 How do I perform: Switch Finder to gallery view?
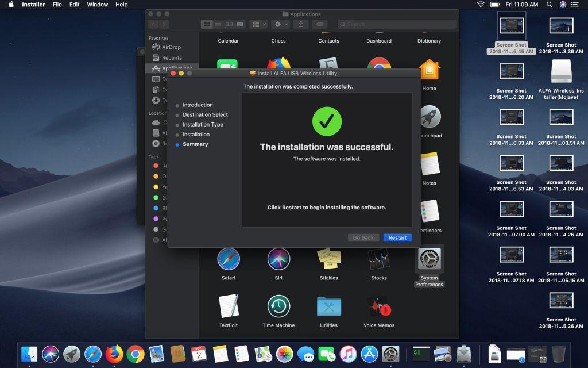point(240,24)
